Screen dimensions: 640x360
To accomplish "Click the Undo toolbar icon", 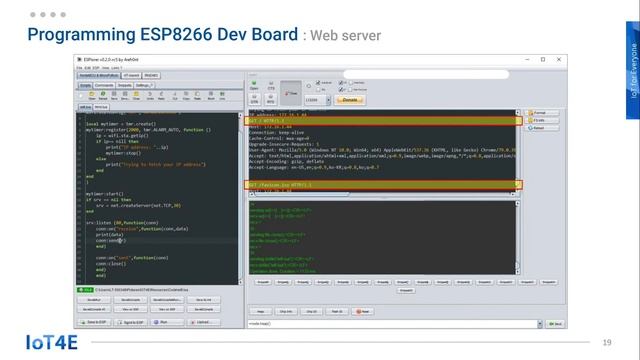I will pyautogui.click(x=150, y=96).
